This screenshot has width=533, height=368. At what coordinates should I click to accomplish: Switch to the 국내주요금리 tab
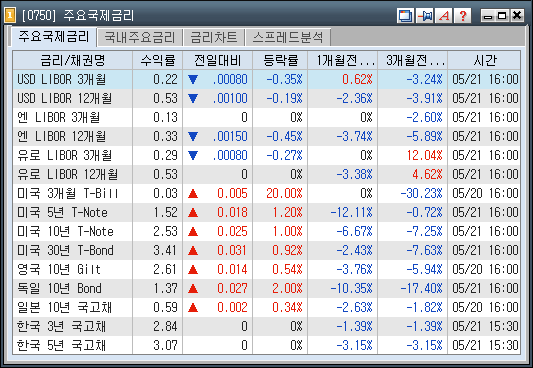140,37
